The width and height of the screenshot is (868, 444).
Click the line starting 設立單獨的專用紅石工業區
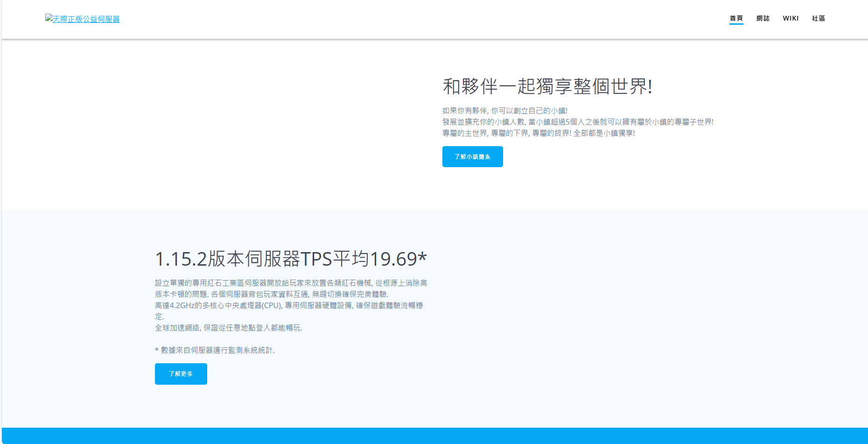pos(291,283)
